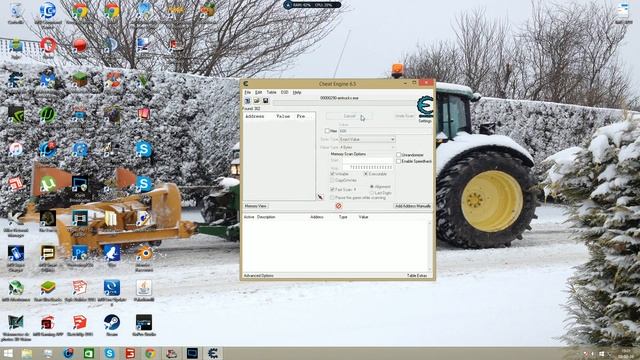
Task: Toggle the Hex checkbox
Action: [x=327, y=131]
